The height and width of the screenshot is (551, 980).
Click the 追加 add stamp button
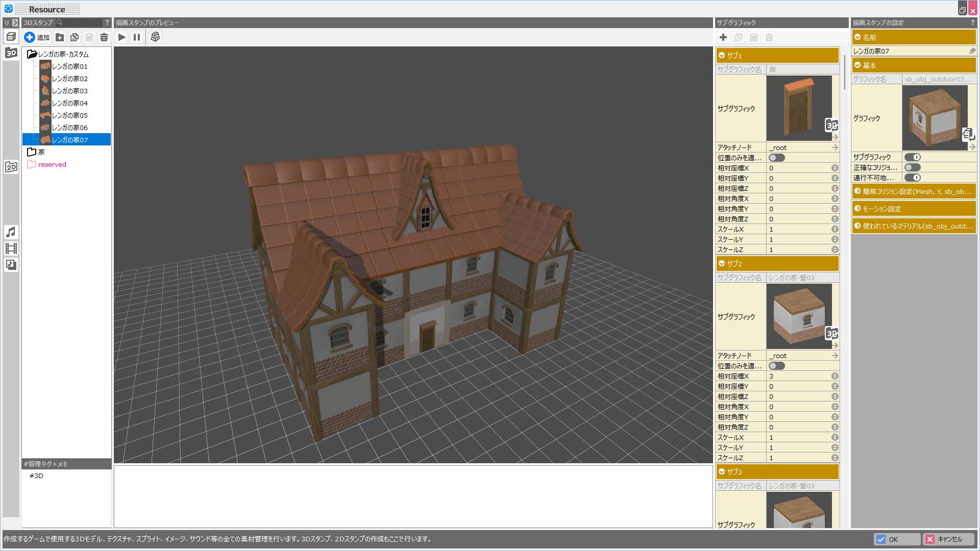click(x=37, y=37)
